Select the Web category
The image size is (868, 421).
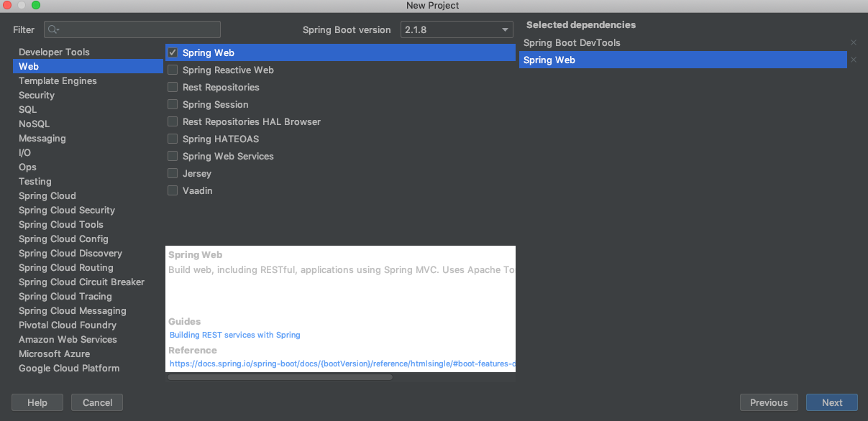tap(88, 66)
